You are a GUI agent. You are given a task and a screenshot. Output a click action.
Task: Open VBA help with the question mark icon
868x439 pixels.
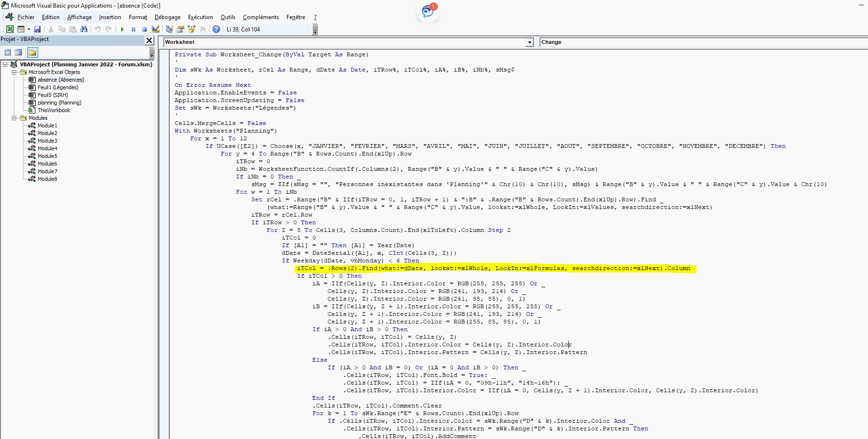click(216, 29)
